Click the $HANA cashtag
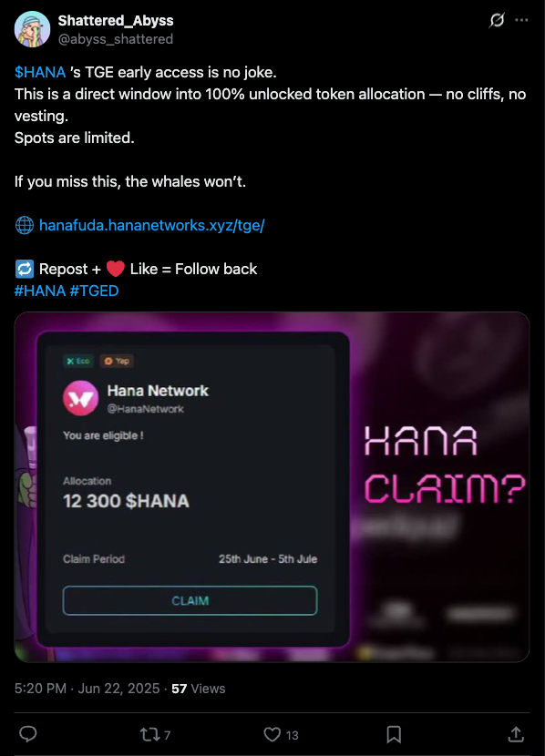Viewport: 545px width, 756px height. pos(40,72)
